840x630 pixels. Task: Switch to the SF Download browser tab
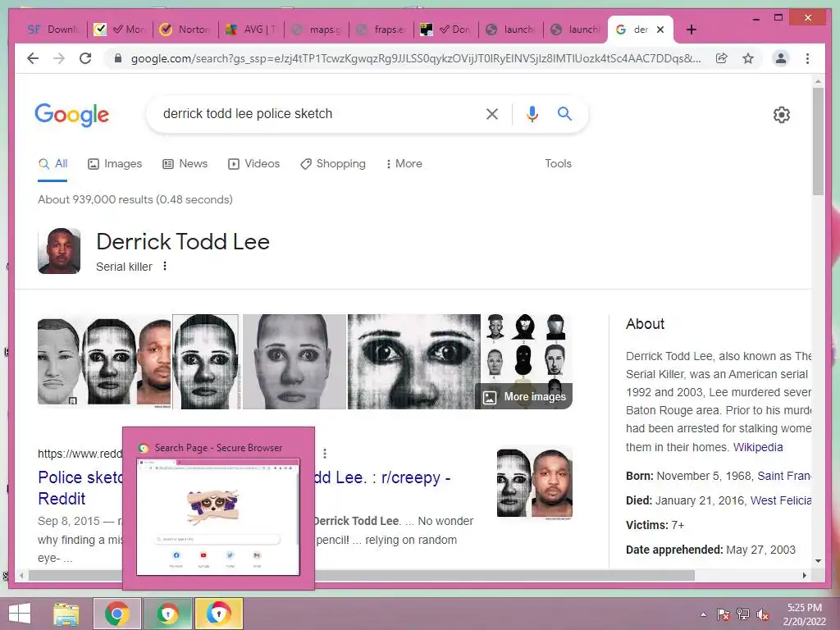click(x=55, y=30)
